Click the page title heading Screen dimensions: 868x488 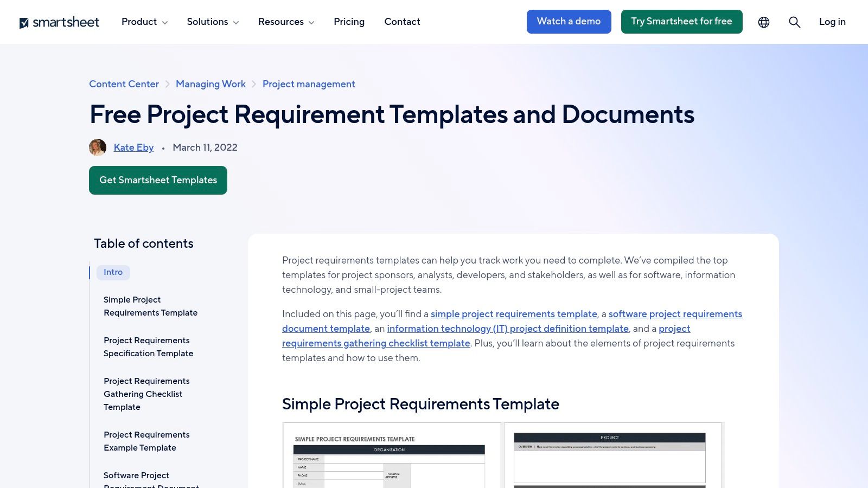392,114
